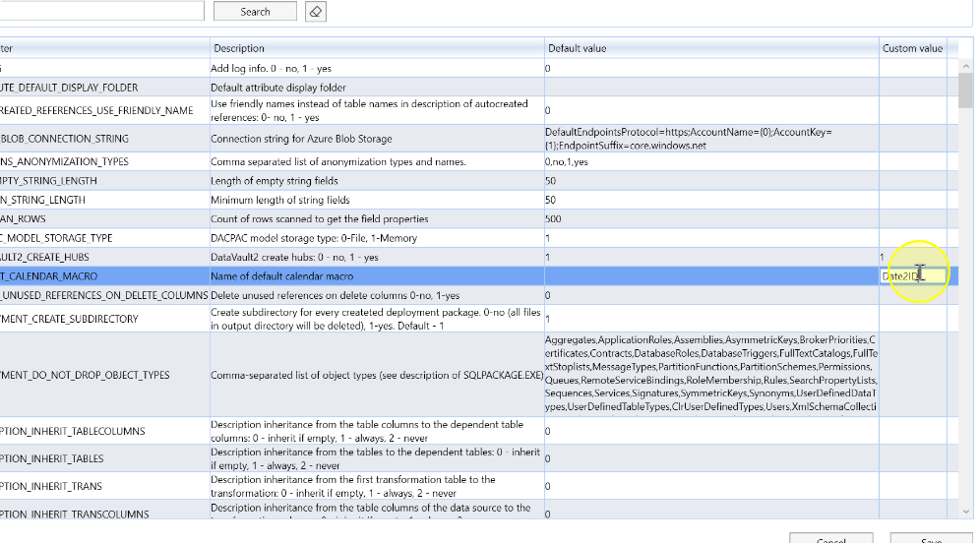
Task: Click custom value 1 for CREATE_HUBS row
Action: pyautogui.click(x=882, y=258)
